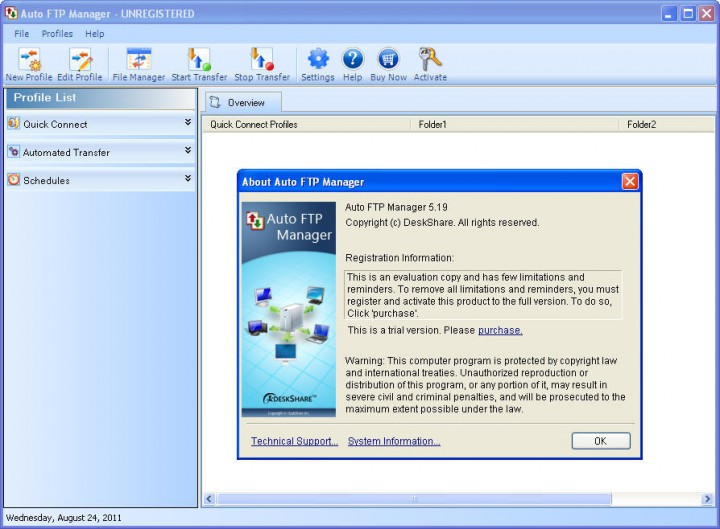Viewport: 720px width, 529px height.
Task: Open Edit Profile from the toolbar
Action: click(80, 60)
